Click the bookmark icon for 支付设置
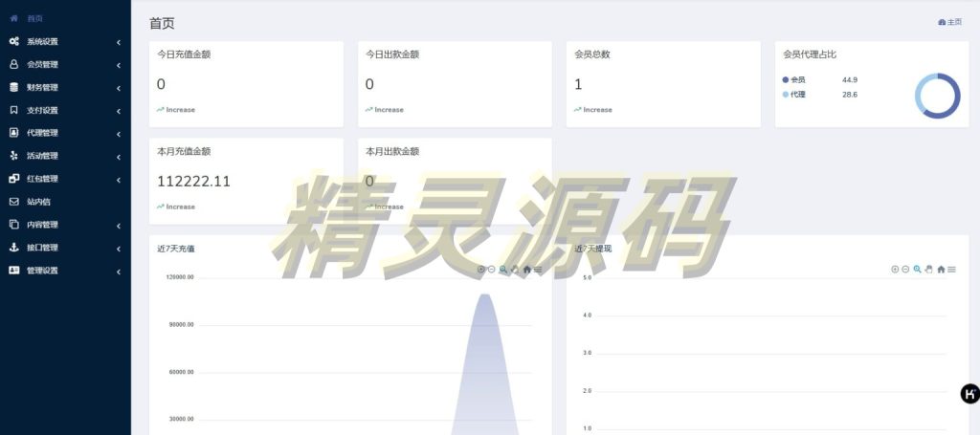Viewport: 980px width, 435px height. click(13, 110)
